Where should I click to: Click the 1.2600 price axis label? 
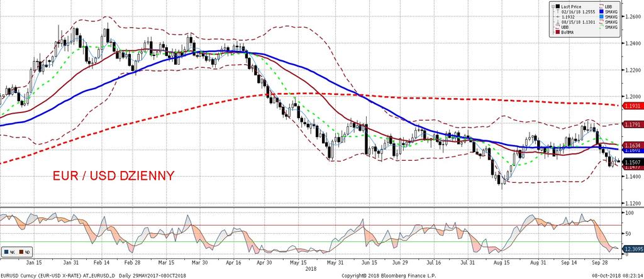click(x=633, y=16)
